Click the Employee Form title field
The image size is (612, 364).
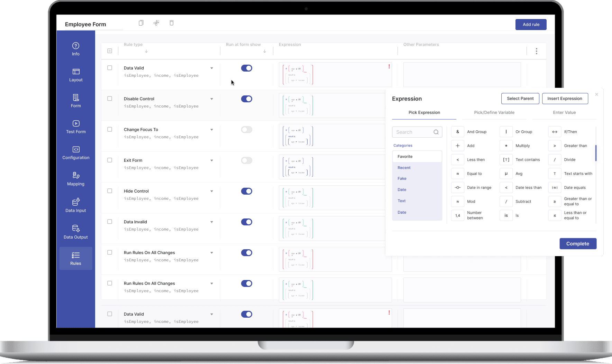point(93,24)
